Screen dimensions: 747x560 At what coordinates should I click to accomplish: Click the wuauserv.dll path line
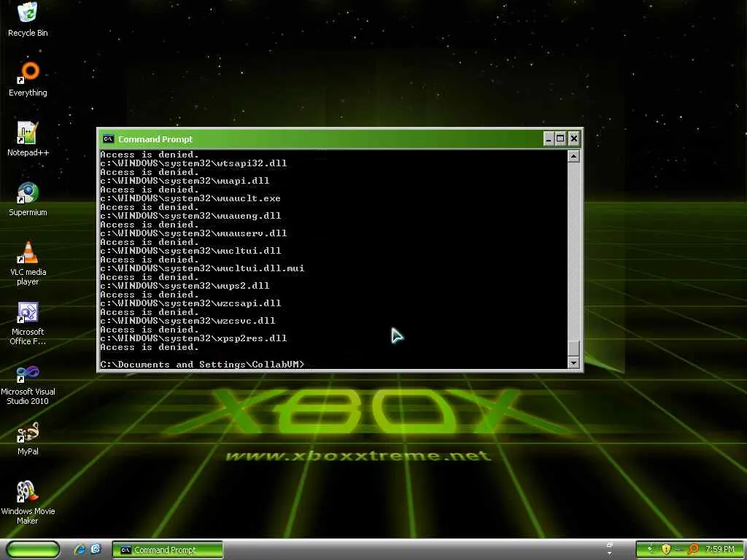click(x=193, y=233)
